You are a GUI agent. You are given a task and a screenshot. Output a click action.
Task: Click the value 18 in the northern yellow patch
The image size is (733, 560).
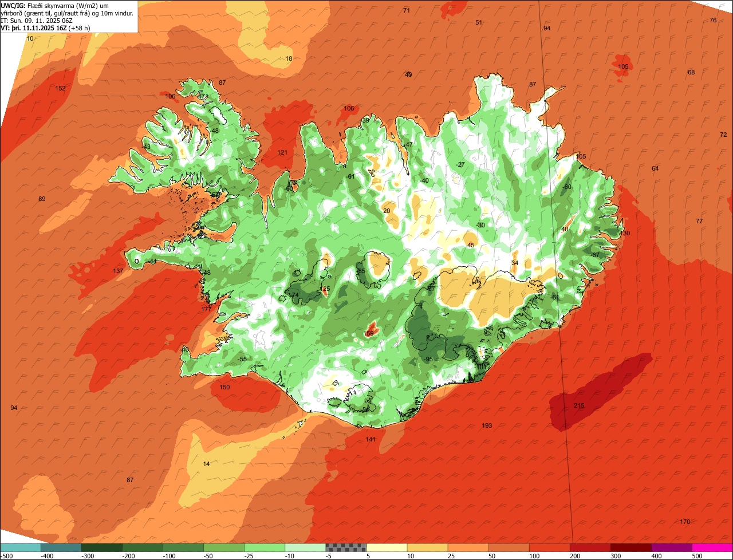289,58
